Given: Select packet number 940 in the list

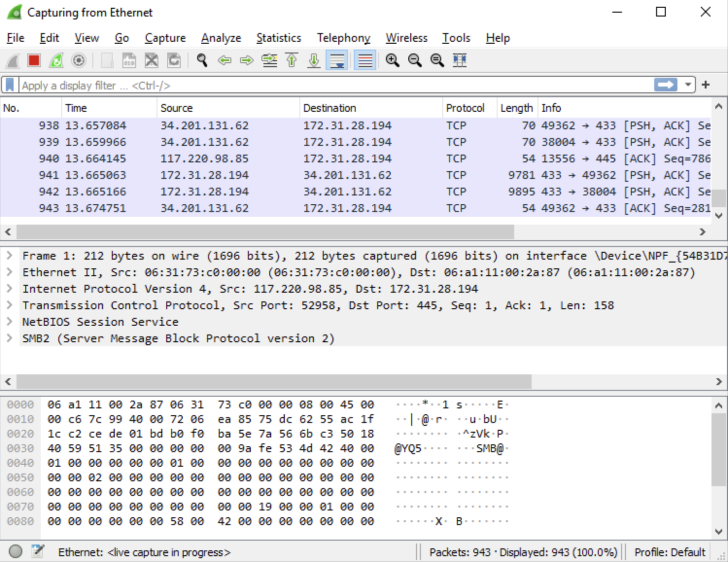Looking at the screenshot, I should click(355, 158).
